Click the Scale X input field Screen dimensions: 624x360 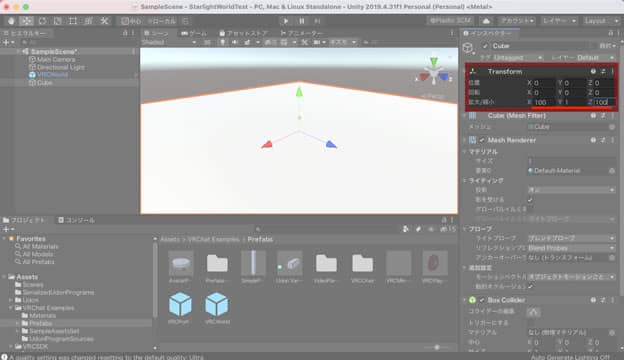pyautogui.click(x=544, y=102)
